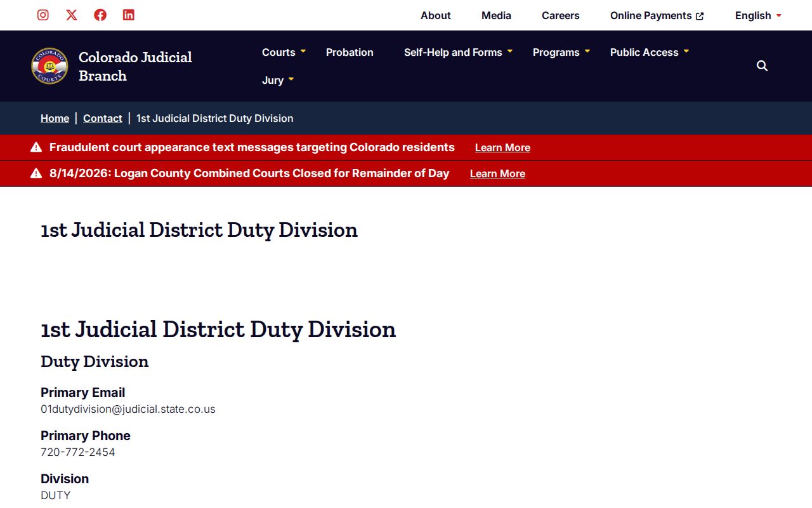This screenshot has width=812, height=508.
Task: Open Contact breadcrumb link
Action: 103,118
